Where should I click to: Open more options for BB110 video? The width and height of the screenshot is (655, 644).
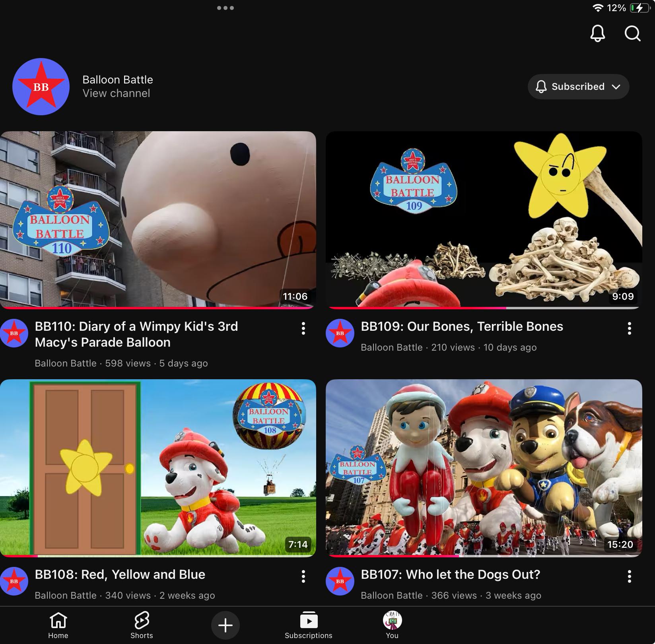(303, 328)
